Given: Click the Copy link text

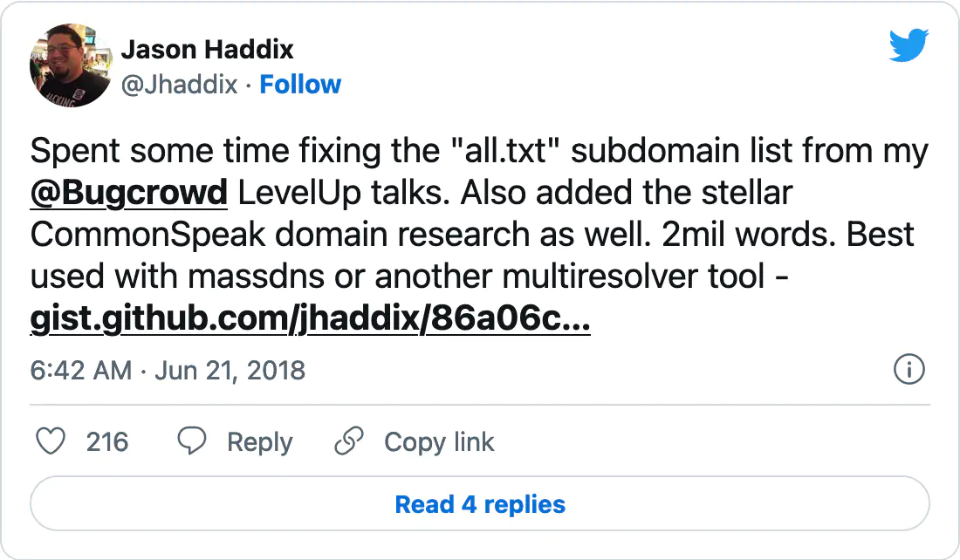Looking at the screenshot, I should click(x=439, y=442).
